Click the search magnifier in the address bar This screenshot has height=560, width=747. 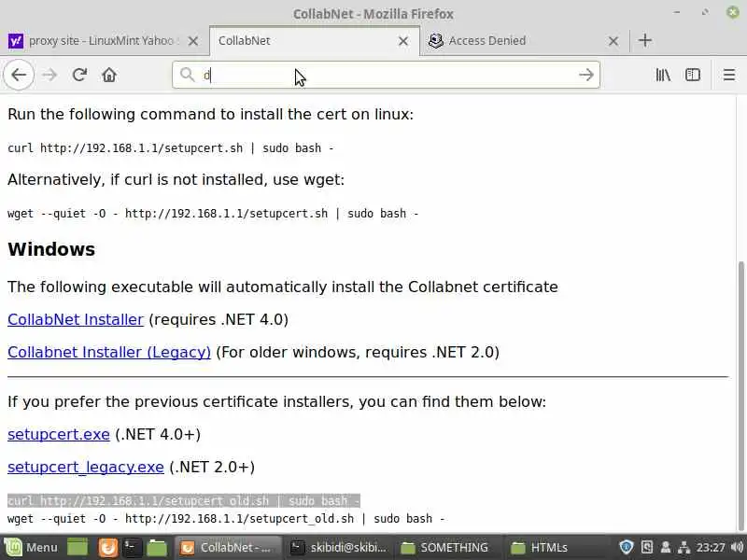(x=187, y=75)
